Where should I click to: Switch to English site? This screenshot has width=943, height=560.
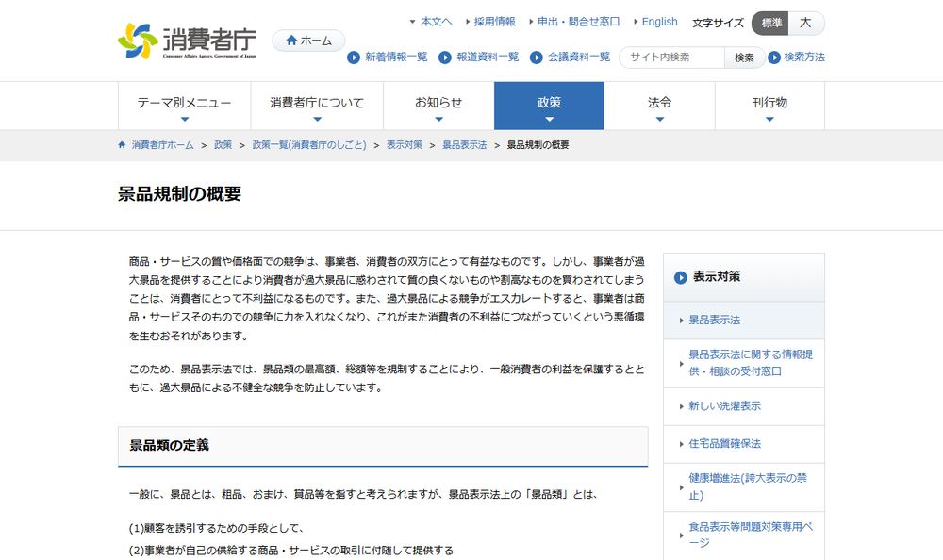click(x=659, y=22)
